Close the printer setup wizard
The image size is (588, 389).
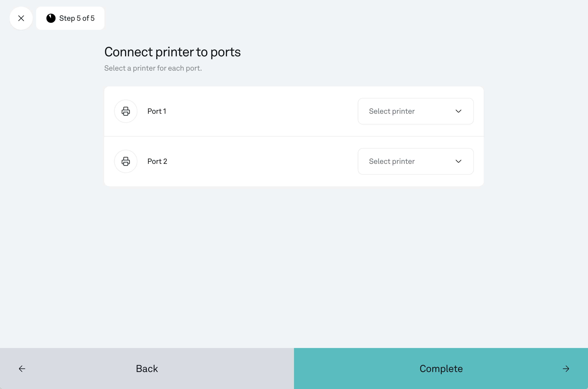pyautogui.click(x=21, y=18)
